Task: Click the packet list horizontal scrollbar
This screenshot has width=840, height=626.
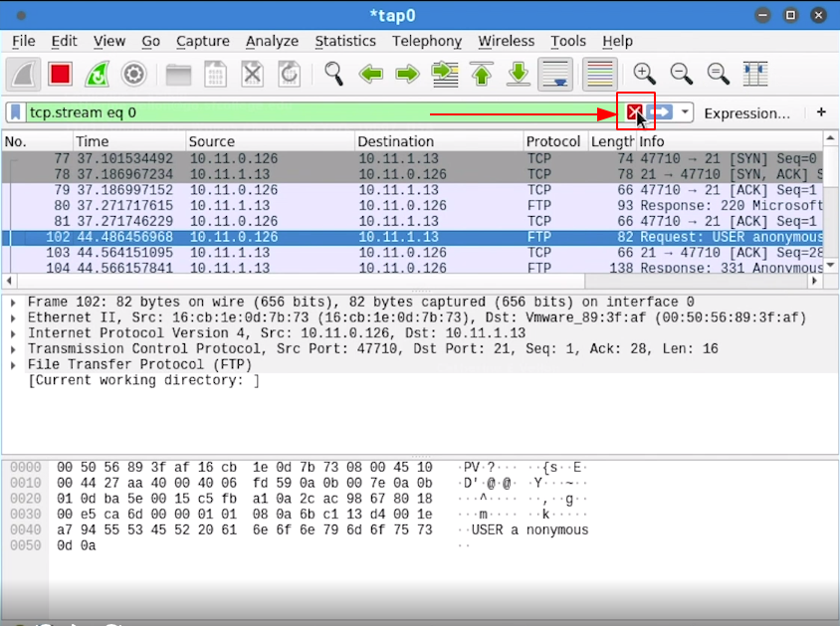Action: (x=398, y=281)
